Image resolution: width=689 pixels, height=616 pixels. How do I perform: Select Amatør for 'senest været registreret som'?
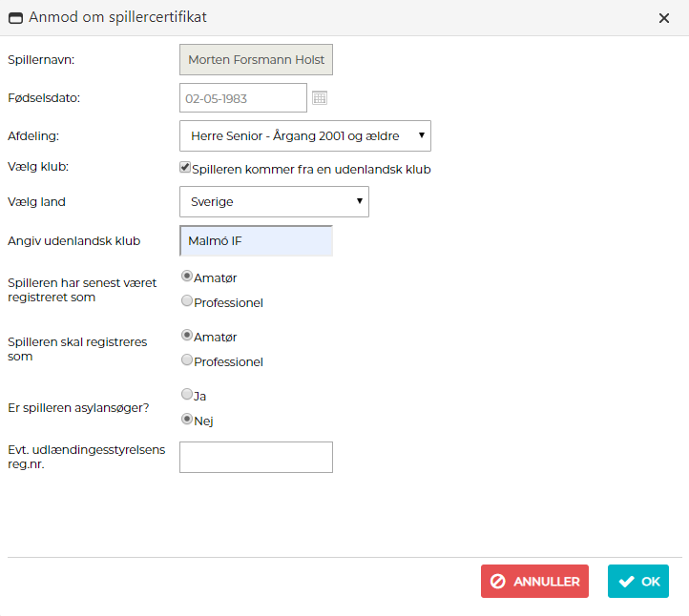[x=187, y=277]
